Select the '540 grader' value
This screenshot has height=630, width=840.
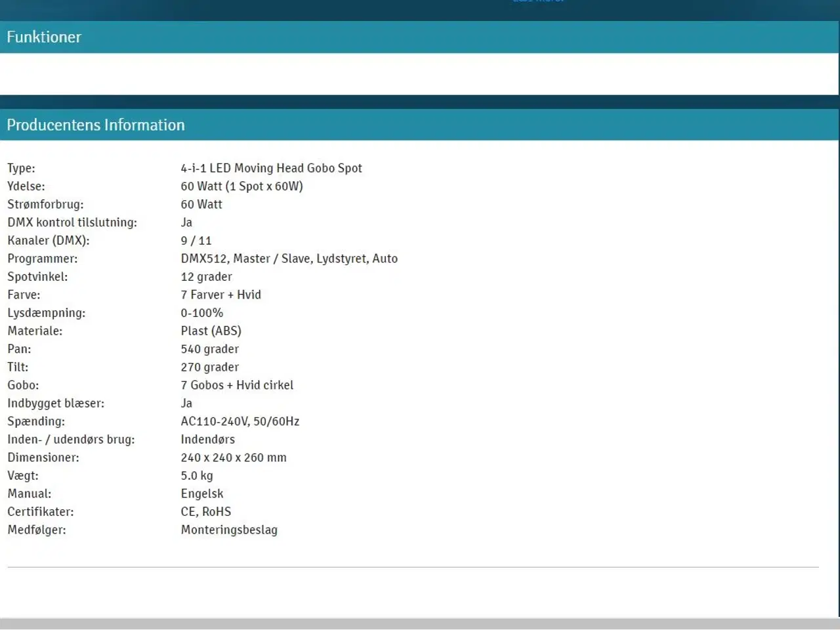tap(210, 349)
